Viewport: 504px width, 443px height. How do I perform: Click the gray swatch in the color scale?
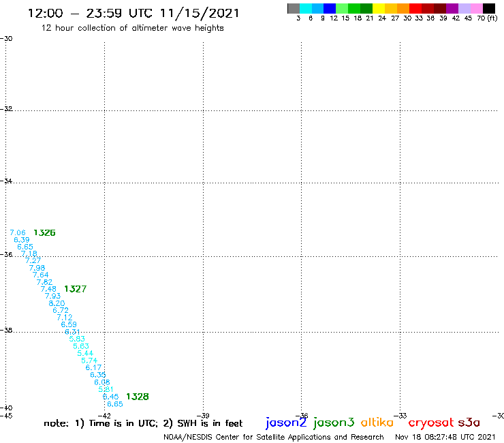294,8
